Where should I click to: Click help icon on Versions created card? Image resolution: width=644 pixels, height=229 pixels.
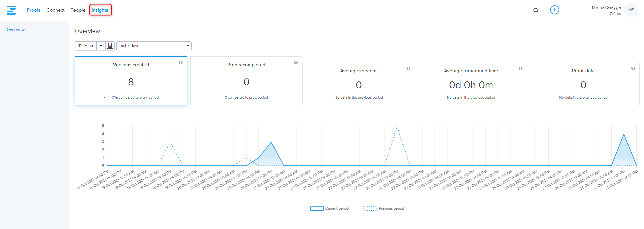[181, 63]
